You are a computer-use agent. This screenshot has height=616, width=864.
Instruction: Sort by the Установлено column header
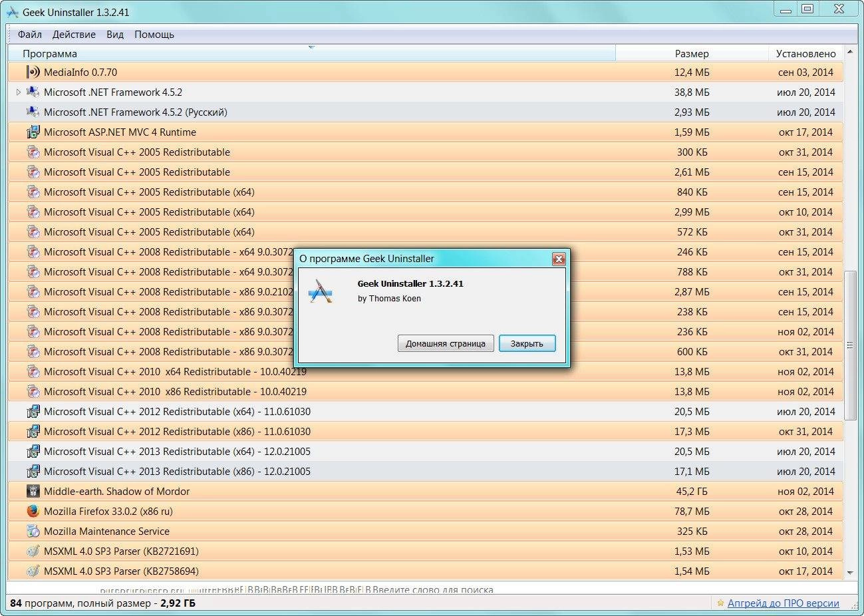tap(805, 53)
